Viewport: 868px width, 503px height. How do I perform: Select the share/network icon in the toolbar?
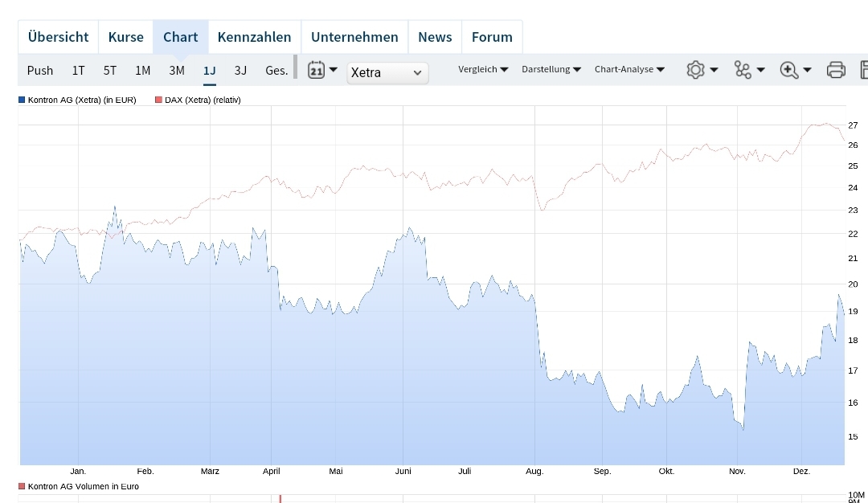[x=741, y=70]
